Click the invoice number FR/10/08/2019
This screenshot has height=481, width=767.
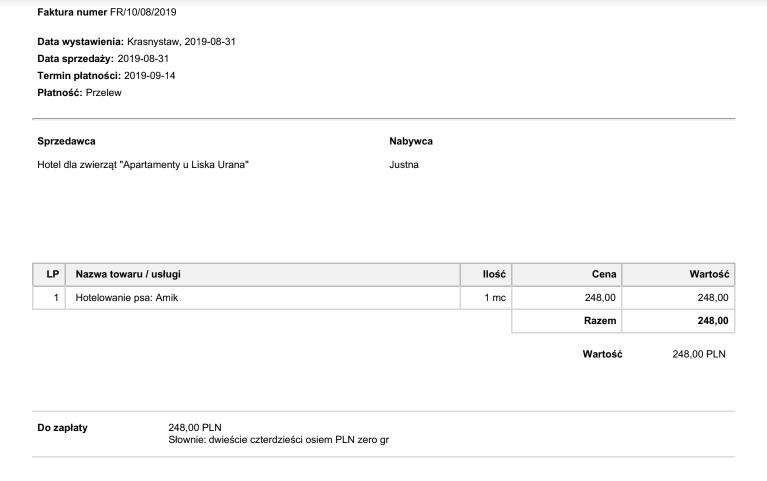[143, 12]
